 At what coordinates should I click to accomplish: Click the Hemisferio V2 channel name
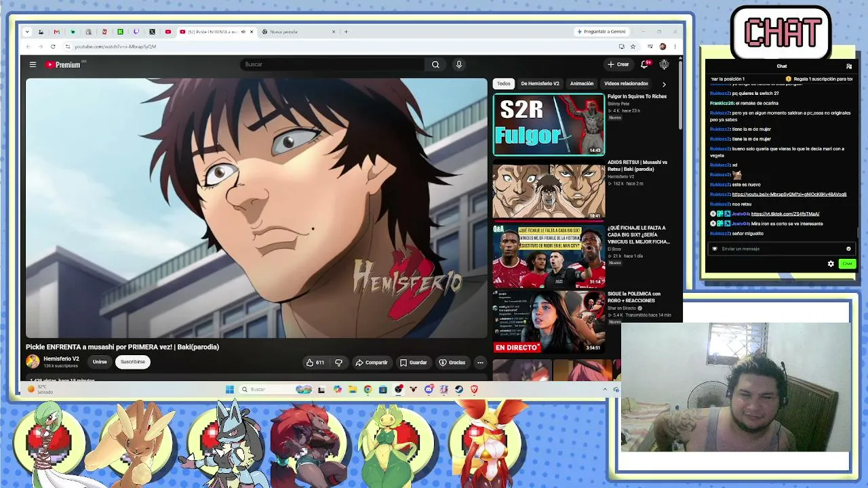61,359
